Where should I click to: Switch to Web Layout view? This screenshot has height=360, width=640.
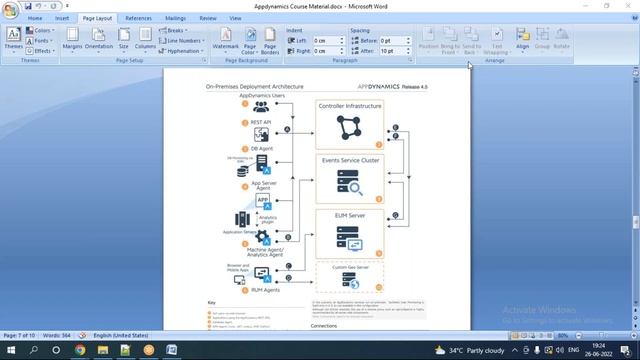(532, 336)
